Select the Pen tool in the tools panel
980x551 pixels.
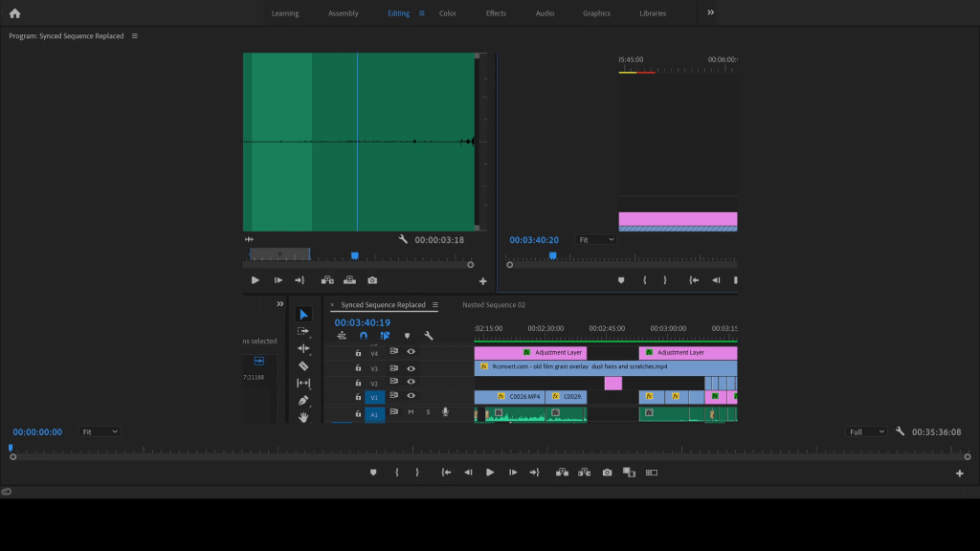303,400
